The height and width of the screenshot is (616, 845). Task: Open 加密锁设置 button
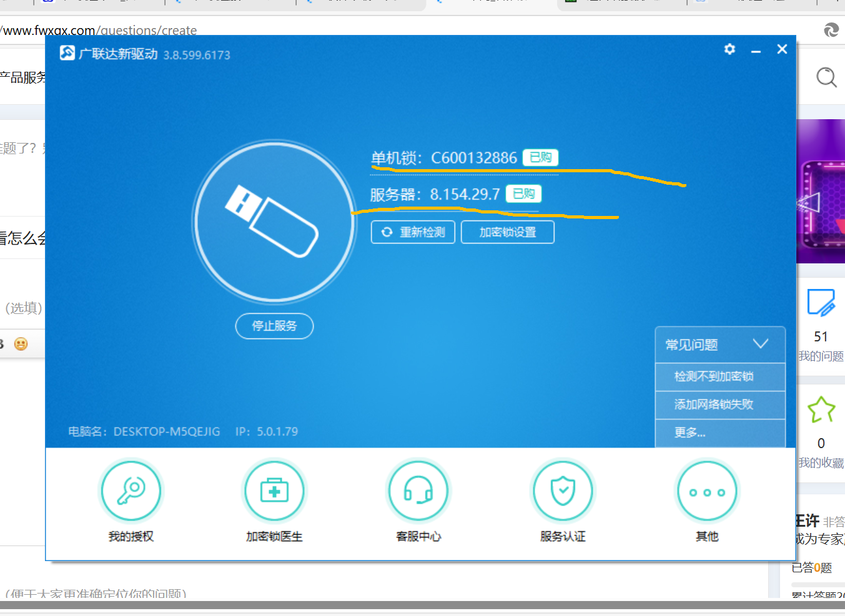pos(508,232)
